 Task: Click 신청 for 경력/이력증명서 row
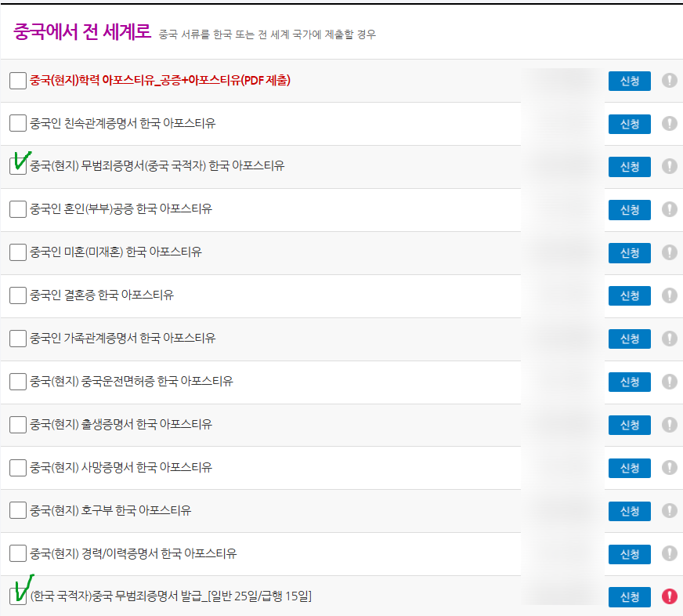(630, 555)
